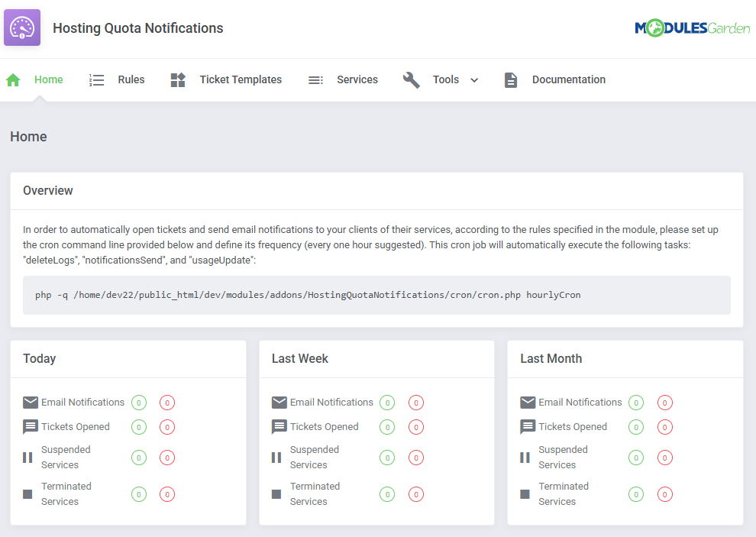This screenshot has height=537, width=756.
Task: Click the Hosting Quota Notifications title text
Action: (x=138, y=28)
